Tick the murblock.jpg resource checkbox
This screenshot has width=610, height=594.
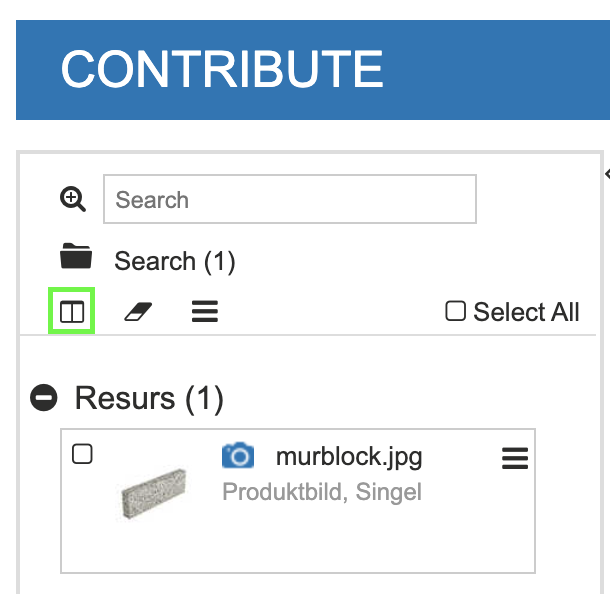(x=83, y=455)
